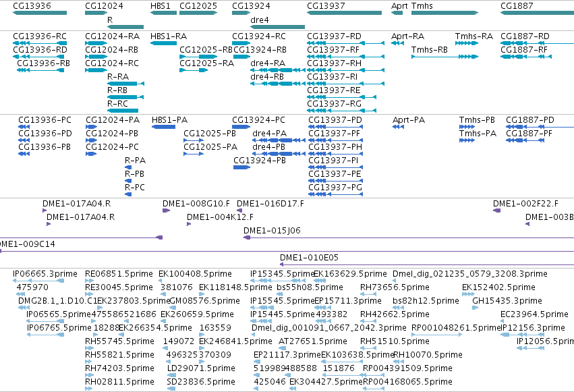
Task: Click protein CG13937-PH
Action: [335, 147]
